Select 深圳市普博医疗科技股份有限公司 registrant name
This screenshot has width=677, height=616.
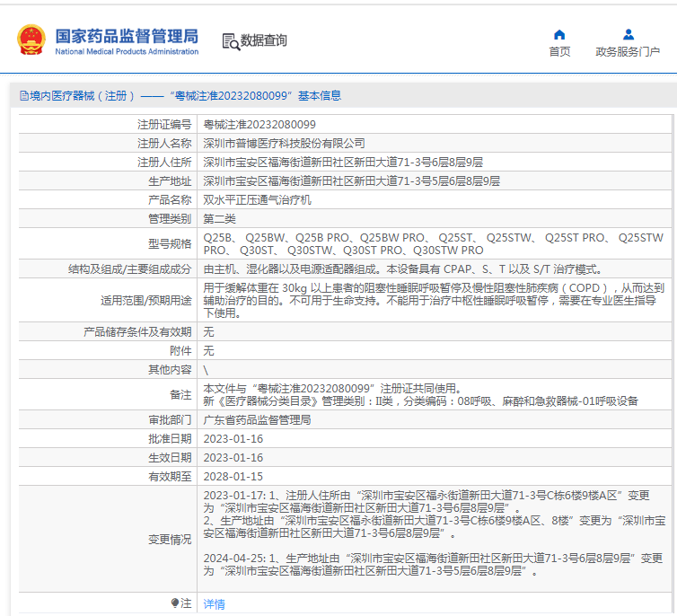pos(284,144)
